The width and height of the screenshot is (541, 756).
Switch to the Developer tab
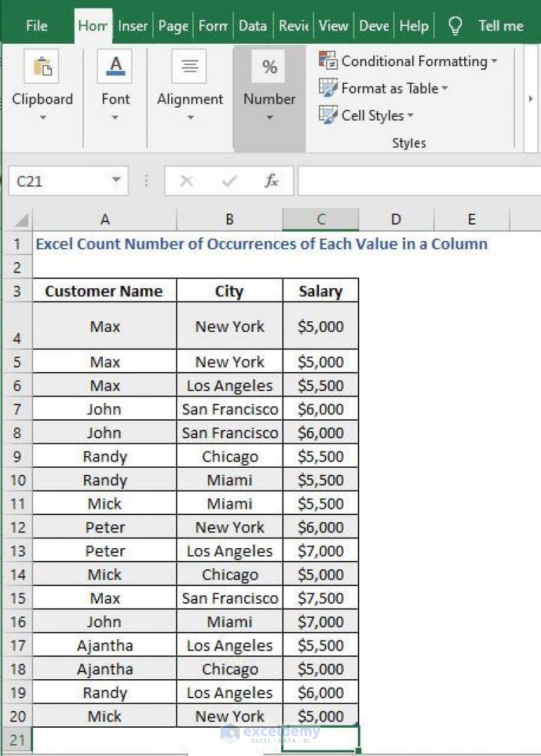[x=373, y=25]
